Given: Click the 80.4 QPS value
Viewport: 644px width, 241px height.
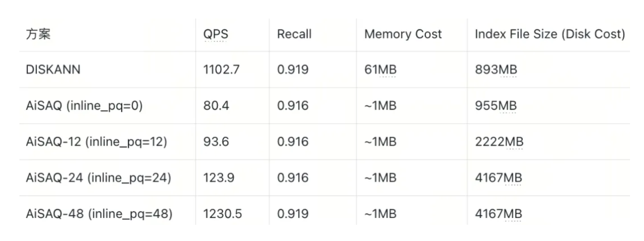Looking at the screenshot, I should 216,106.
